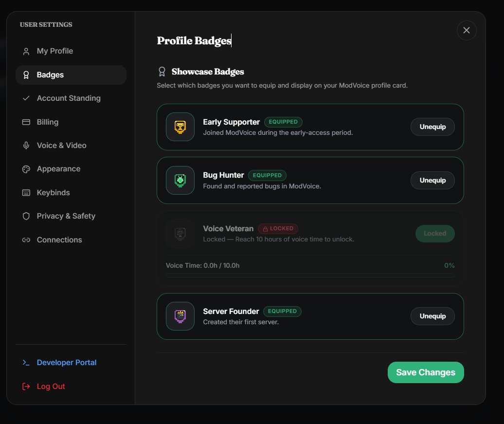504x424 pixels.
Task: Click the Early Supporter trophy badge icon
Action: 180,127
